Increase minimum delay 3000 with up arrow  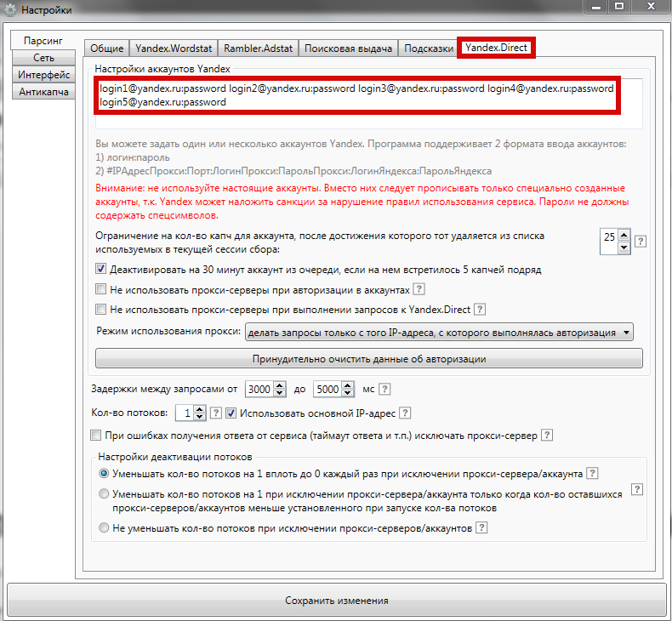279,385
